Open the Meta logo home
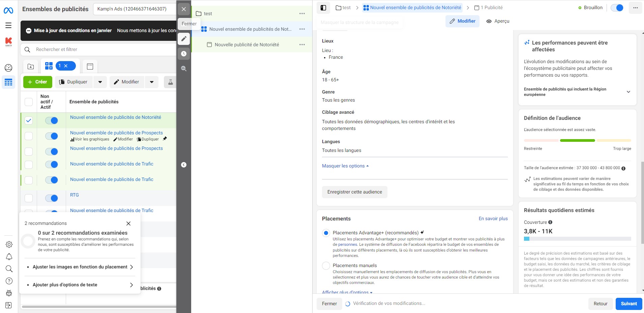Viewport: 644px width, 313px height. tap(8, 11)
